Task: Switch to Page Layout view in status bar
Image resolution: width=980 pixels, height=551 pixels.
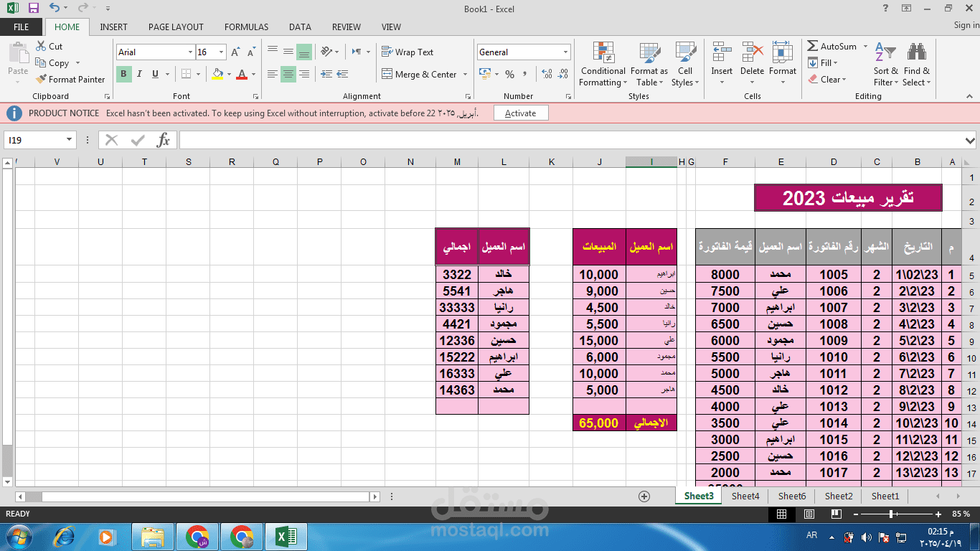Action: [x=809, y=514]
